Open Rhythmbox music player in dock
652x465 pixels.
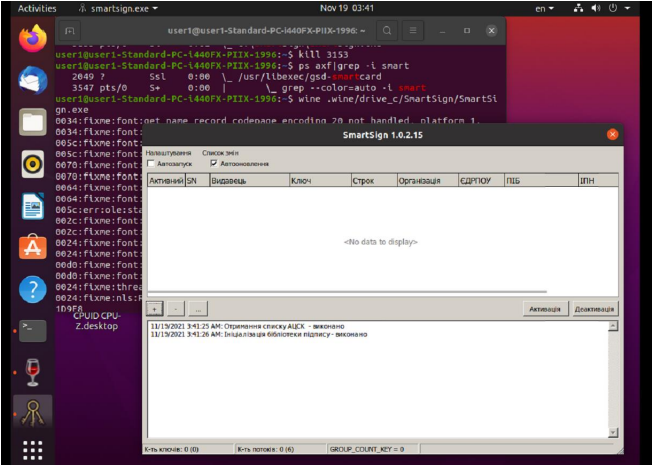[x=33, y=163]
